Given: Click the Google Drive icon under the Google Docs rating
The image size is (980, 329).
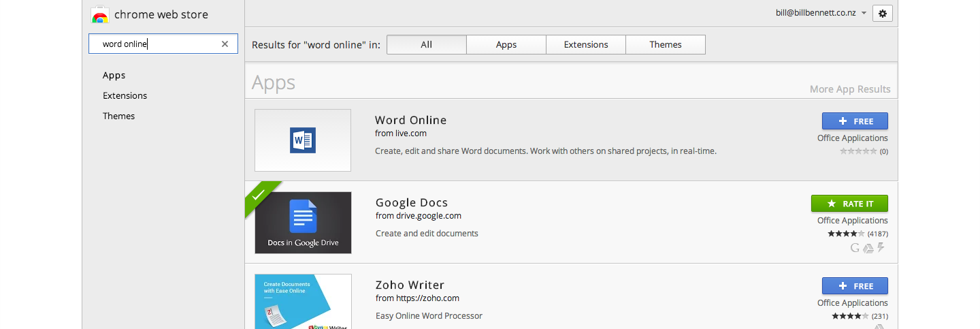Looking at the screenshot, I should tap(868, 248).
